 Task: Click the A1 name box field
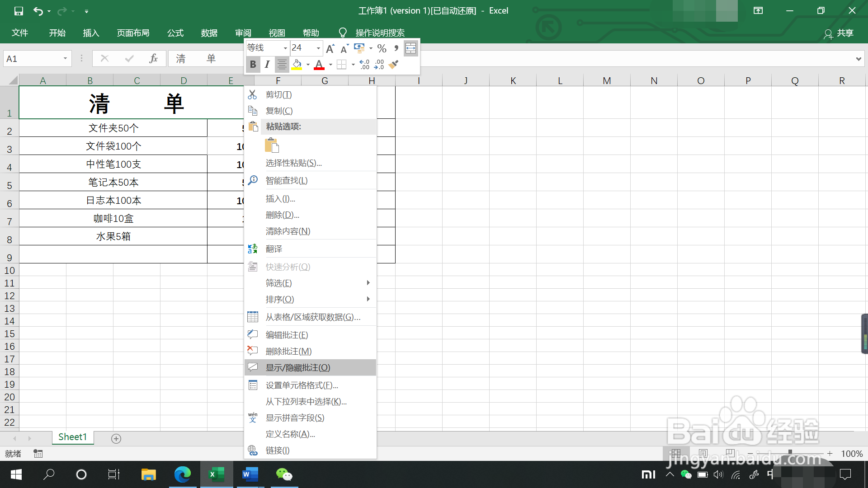(x=33, y=59)
